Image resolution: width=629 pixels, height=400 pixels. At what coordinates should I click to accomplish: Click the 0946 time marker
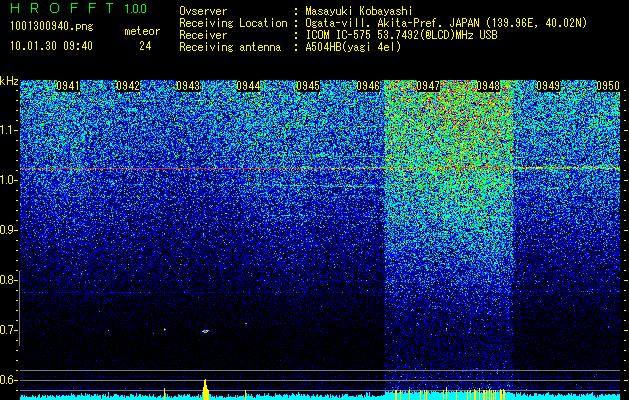click(x=368, y=86)
